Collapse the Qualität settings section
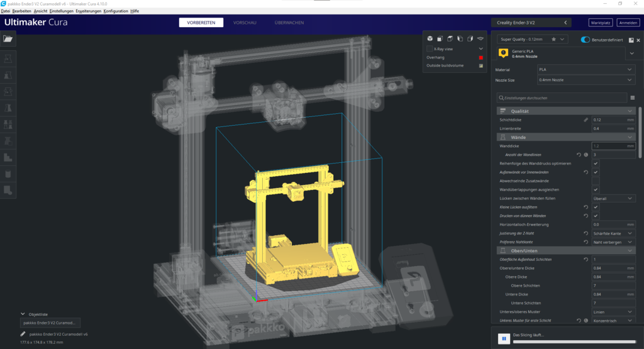 pyautogui.click(x=566, y=111)
